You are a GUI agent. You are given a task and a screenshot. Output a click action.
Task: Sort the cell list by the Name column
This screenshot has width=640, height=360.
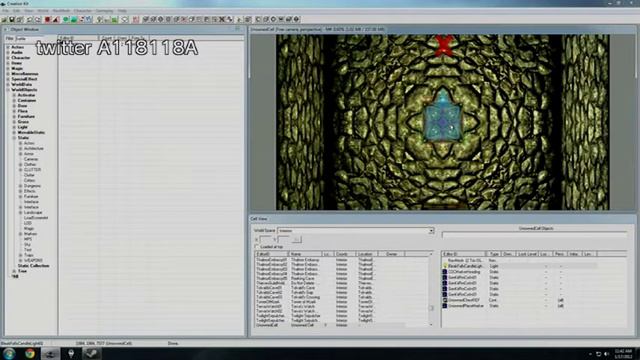[x=305, y=254]
